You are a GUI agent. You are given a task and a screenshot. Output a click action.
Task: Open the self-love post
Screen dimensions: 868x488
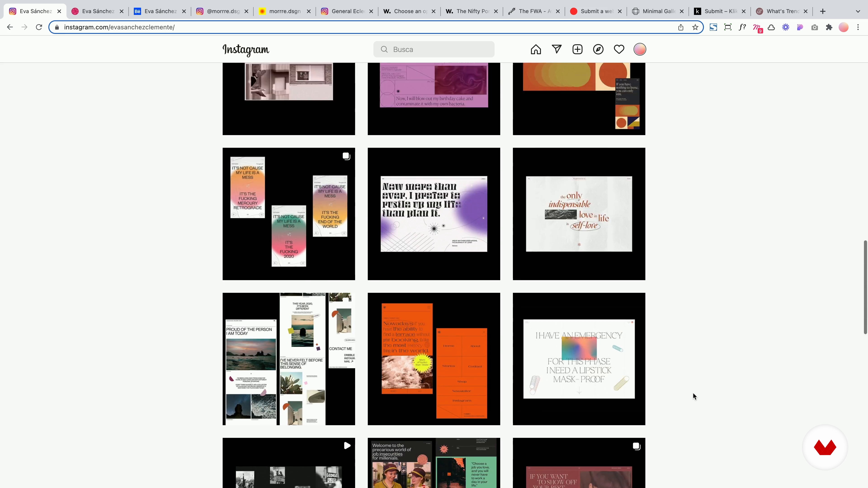(579, 214)
